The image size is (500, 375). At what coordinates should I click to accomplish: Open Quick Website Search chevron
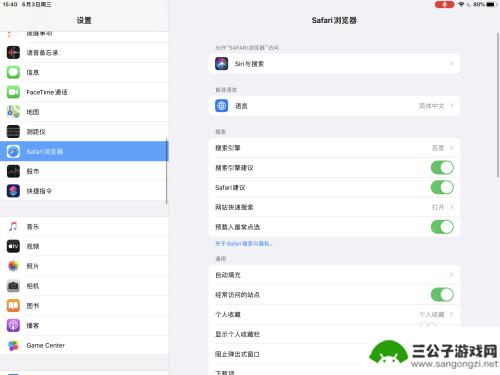pos(451,207)
